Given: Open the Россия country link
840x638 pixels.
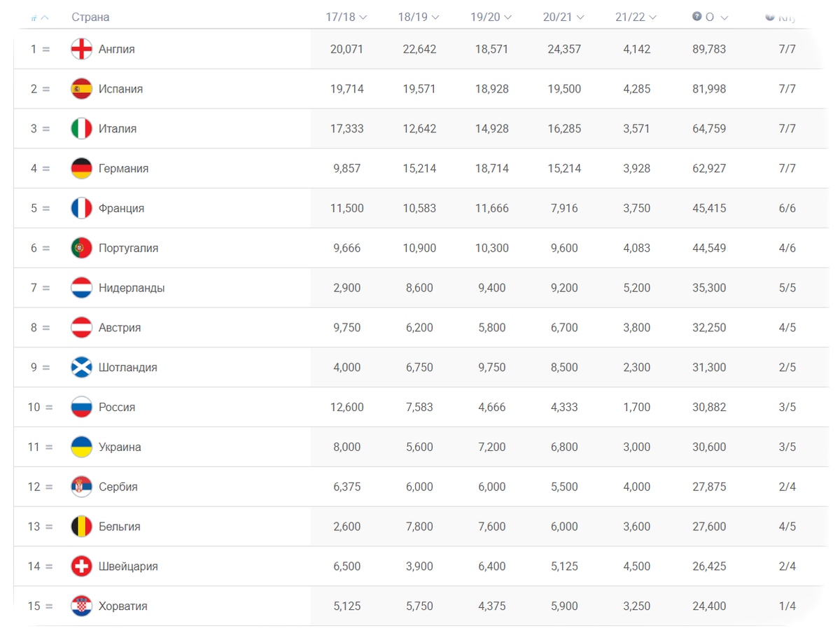Looking at the screenshot, I should (117, 407).
